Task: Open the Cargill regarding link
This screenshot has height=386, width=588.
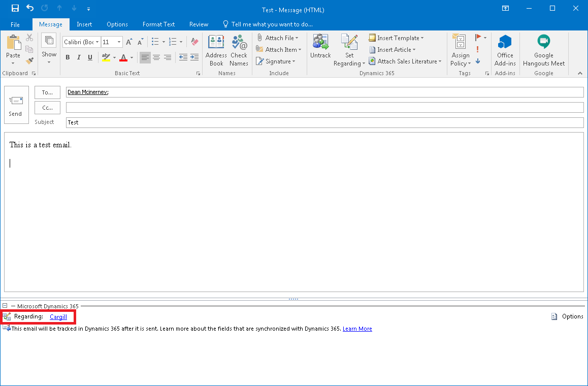Action: pos(58,317)
